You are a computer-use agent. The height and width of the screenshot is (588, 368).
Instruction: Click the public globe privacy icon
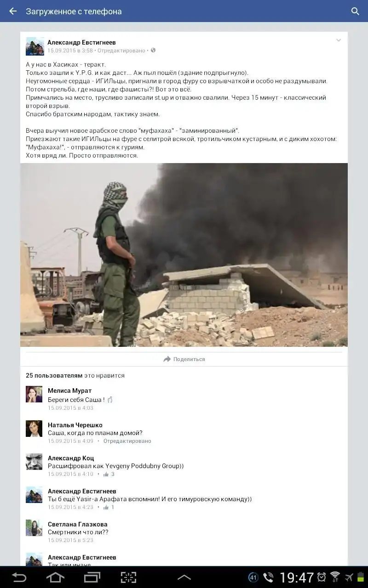coord(153,50)
